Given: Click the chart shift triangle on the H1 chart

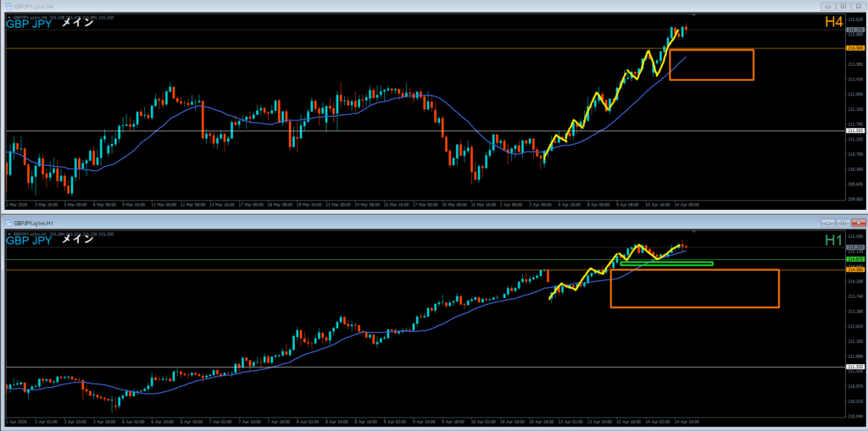Looking at the screenshot, I should tap(694, 231).
